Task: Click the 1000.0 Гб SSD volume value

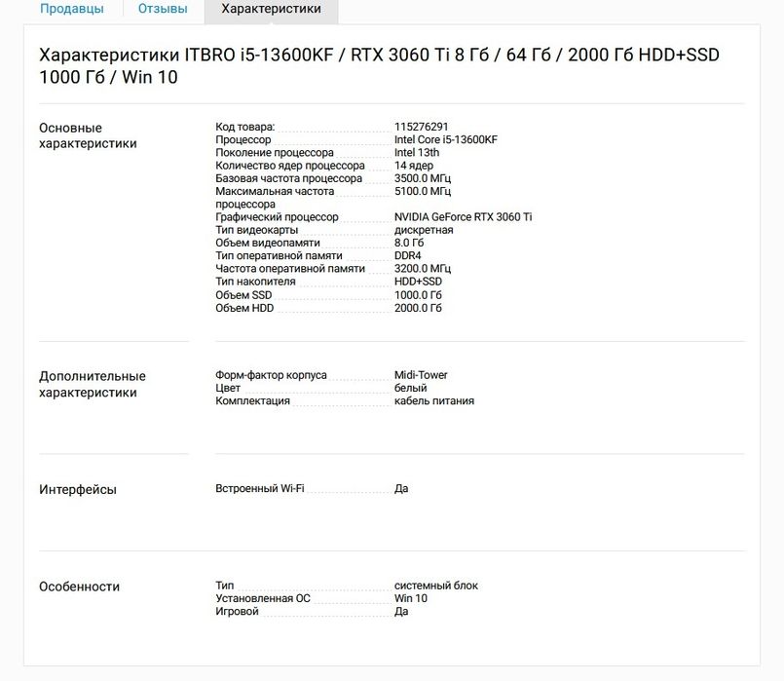Action: click(418, 295)
